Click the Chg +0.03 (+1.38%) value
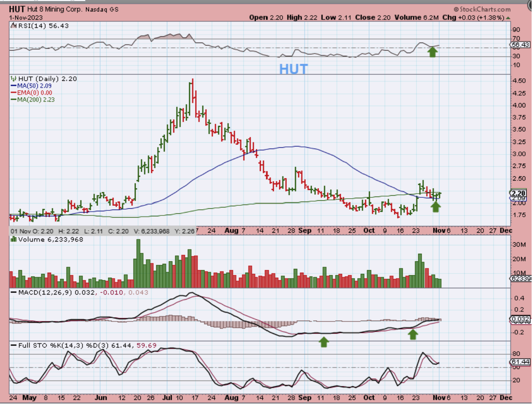 [x=473, y=17]
